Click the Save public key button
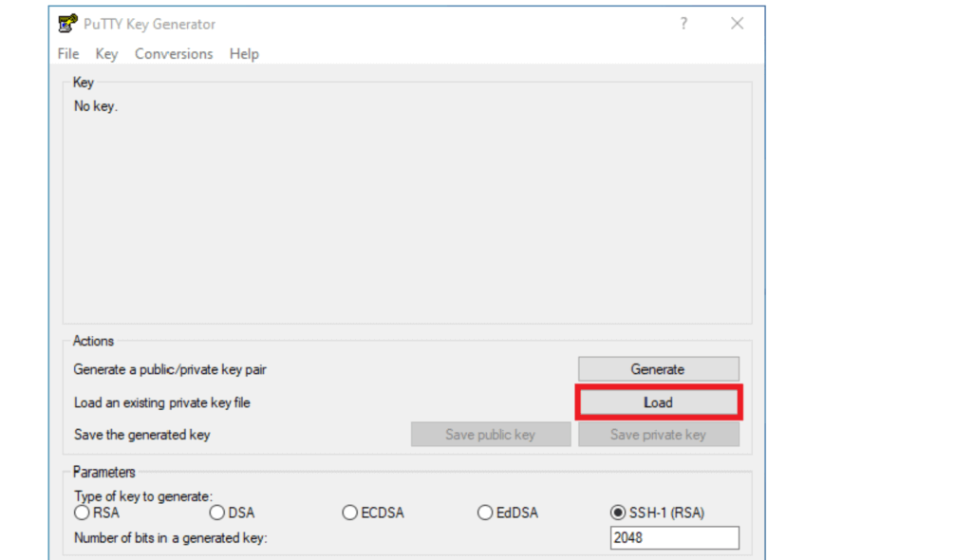This screenshot has height=560, width=973. click(x=490, y=435)
